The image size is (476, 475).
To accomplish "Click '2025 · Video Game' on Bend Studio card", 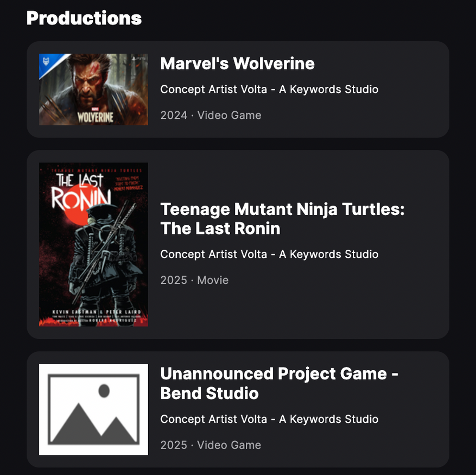I will click(x=211, y=445).
